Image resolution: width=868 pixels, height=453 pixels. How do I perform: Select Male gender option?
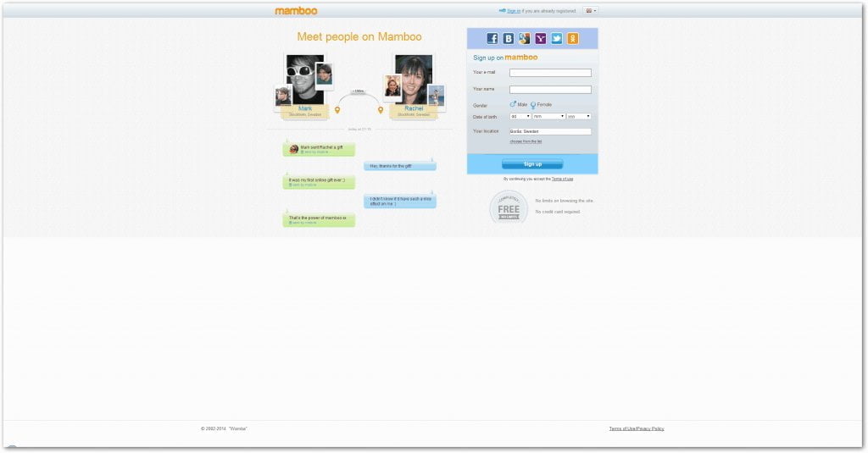click(x=513, y=104)
